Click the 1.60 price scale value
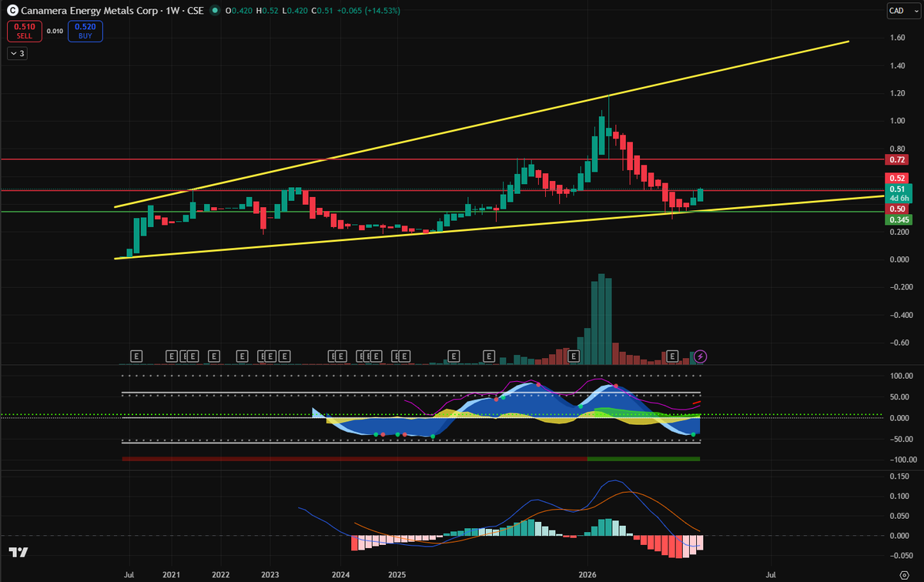Viewport: 924px width, 582px height. click(x=898, y=37)
